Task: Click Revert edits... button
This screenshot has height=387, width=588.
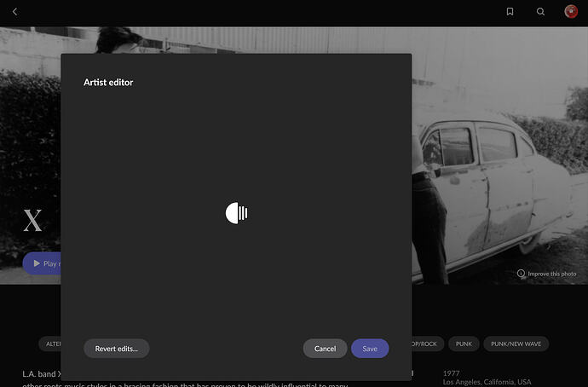Action: click(116, 349)
